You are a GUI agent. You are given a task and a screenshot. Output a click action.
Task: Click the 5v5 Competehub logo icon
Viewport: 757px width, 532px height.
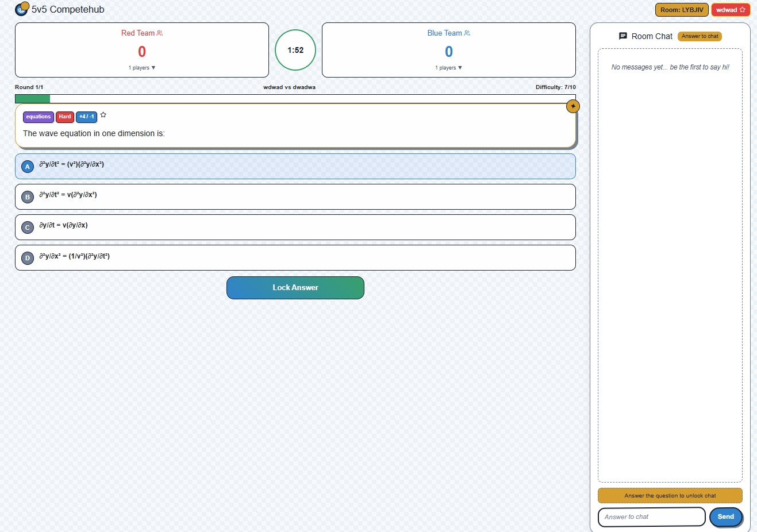(21, 9)
